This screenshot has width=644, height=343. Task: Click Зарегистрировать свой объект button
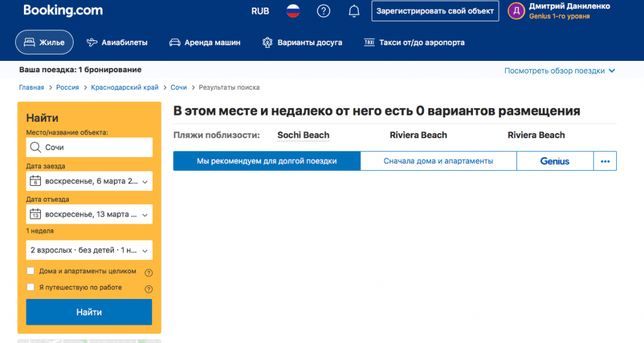click(435, 11)
